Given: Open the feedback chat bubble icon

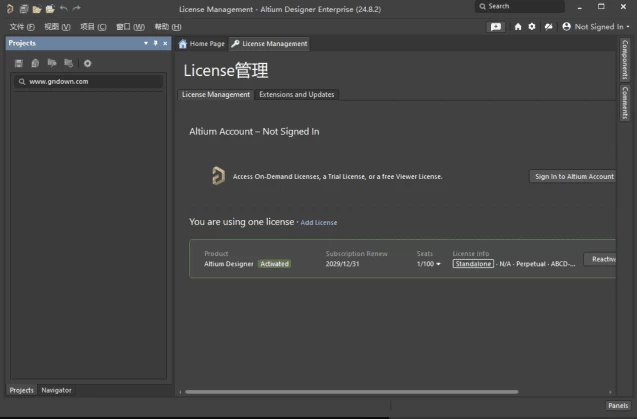Looking at the screenshot, I should coord(496,27).
